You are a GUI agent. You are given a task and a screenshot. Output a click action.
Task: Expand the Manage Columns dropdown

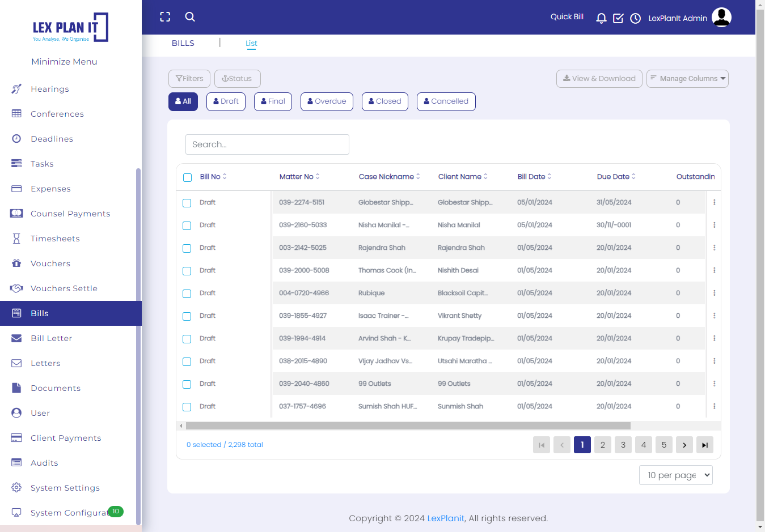687,79
